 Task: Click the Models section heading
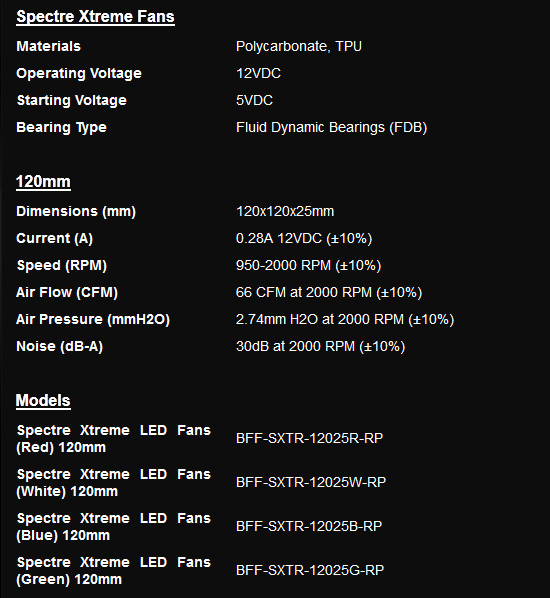click(43, 400)
